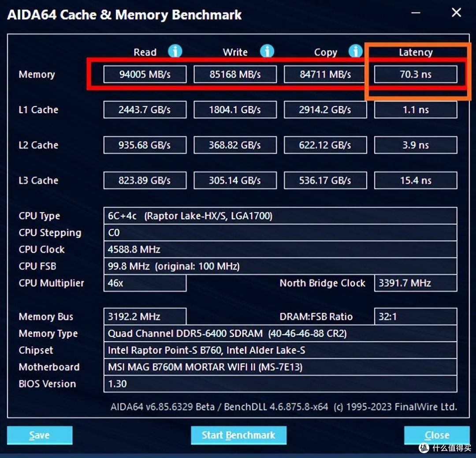Click L2 Cache Latency value 3.9 ns

[416, 145]
